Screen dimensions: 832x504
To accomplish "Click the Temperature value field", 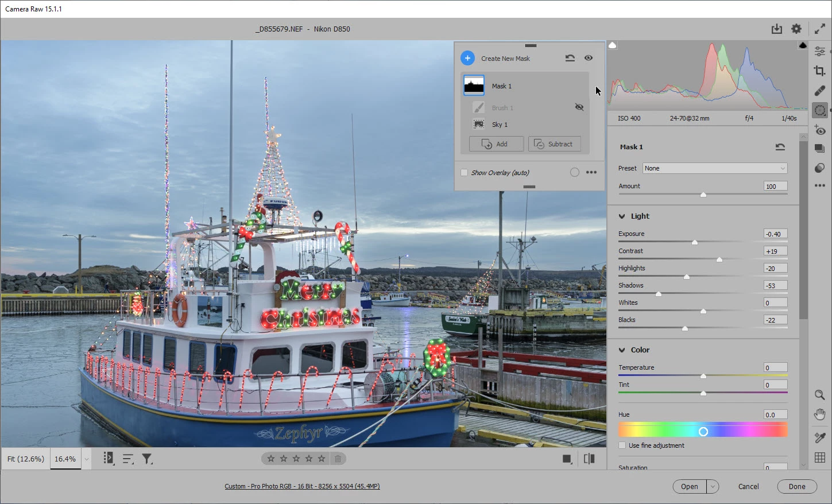I will [775, 367].
